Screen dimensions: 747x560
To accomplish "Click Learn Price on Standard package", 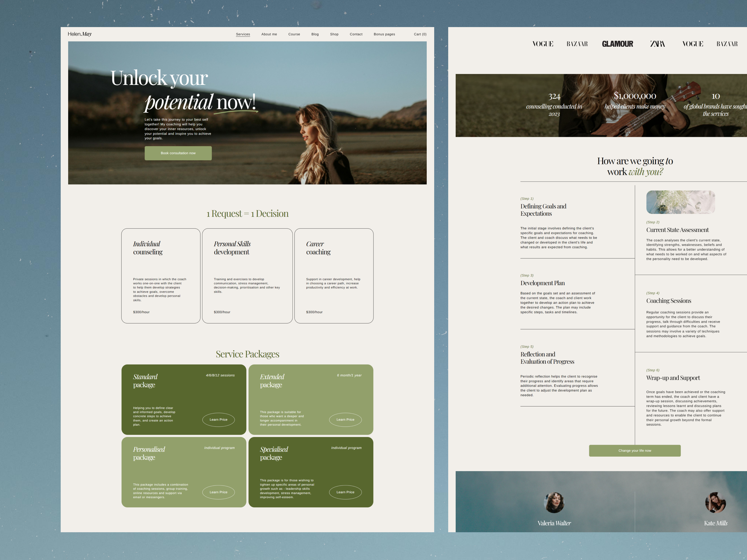I will click(x=218, y=420).
